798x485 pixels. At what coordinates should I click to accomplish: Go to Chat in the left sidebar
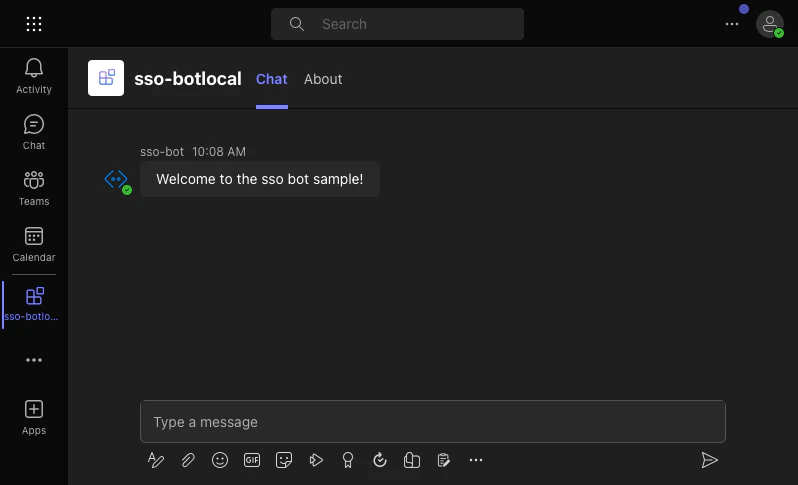point(34,132)
